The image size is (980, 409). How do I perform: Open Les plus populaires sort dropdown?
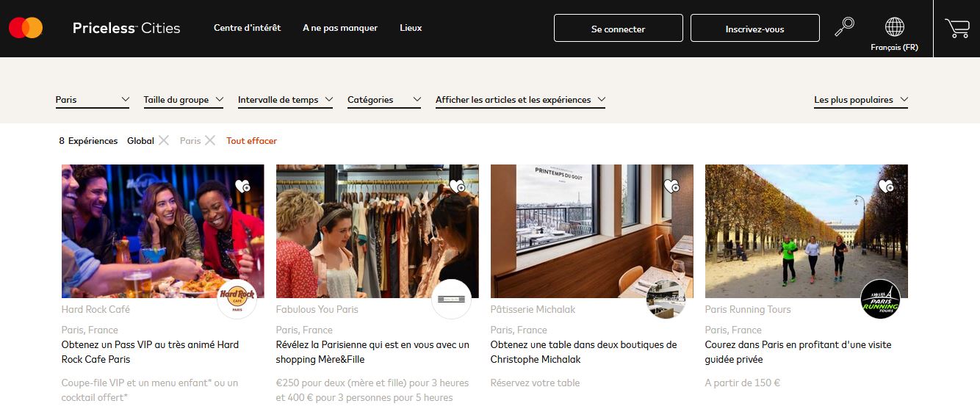[x=861, y=100]
